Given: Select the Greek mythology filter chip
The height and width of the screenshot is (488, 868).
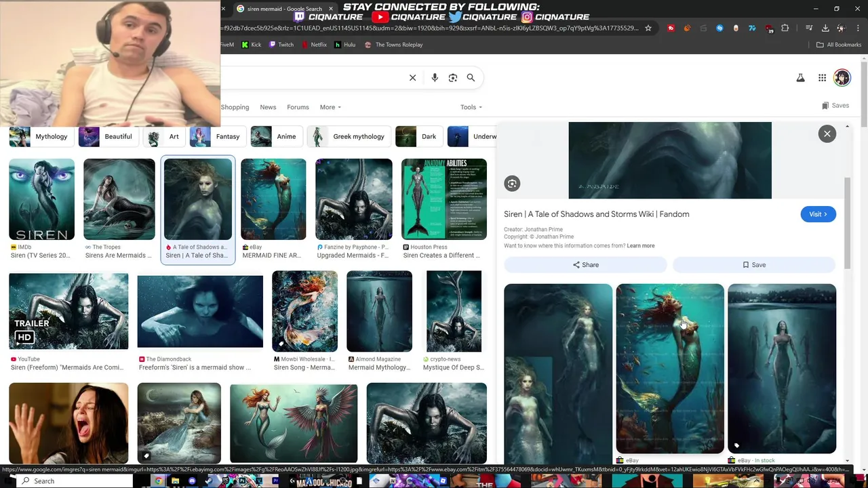Looking at the screenshot, I should pyautogui.click(x=349, y=136).
